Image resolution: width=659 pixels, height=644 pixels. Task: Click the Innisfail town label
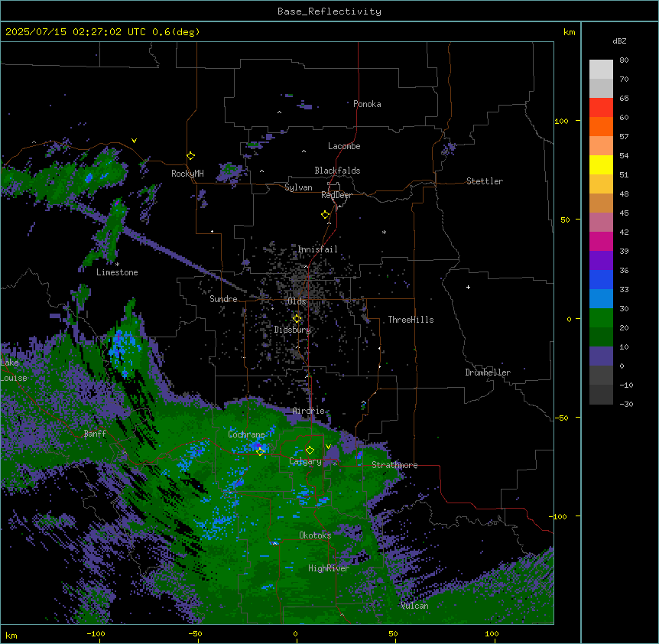click(x=317, y=249)
